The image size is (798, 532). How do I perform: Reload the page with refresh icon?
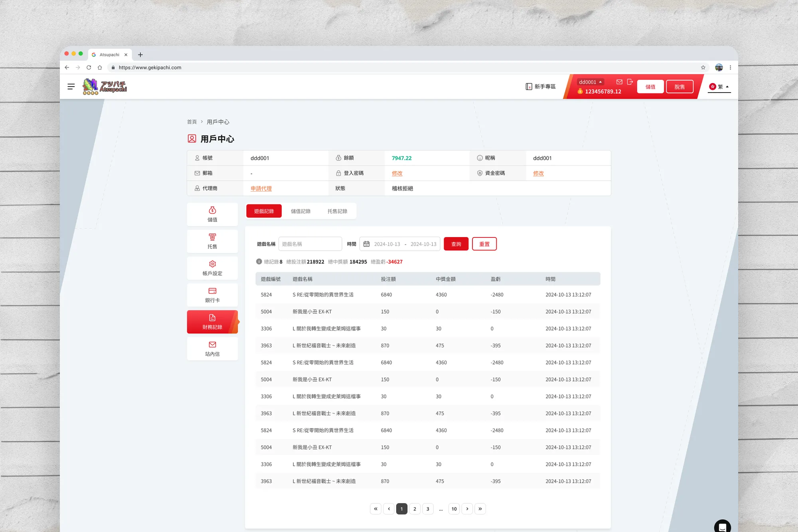pos(89,67)
